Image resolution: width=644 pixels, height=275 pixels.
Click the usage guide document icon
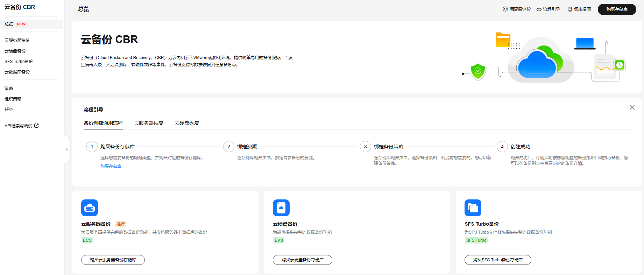click(570, 9)
